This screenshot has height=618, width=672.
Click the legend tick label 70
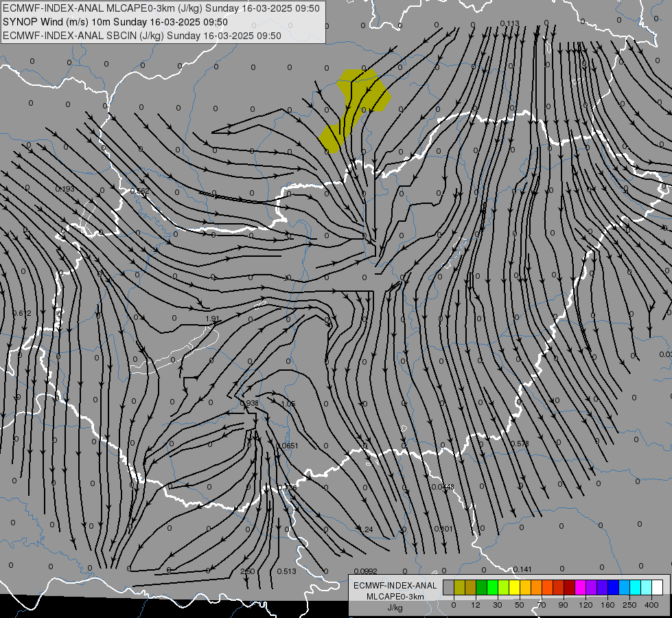coord(542,605)
